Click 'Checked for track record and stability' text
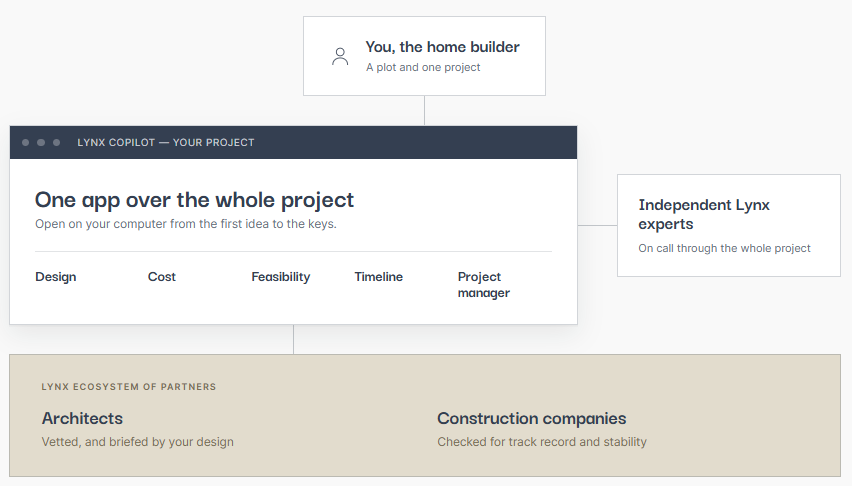 (x=542, y=442)
